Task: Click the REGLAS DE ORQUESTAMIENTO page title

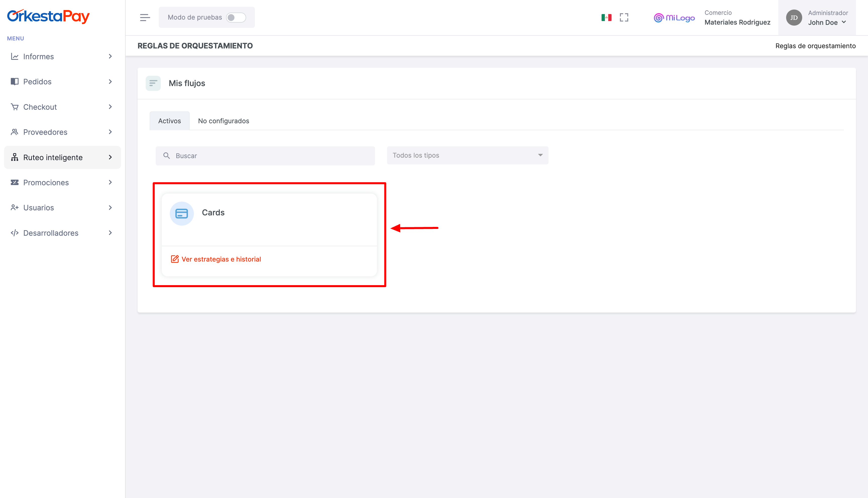Action: (x=195, y=46)
